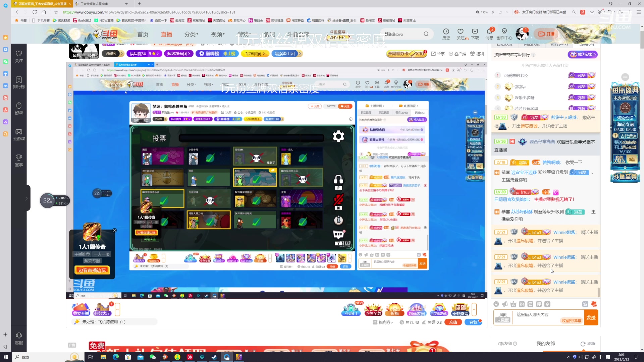The width and height of the screenshot is (644, 362).
Task: Click the megaphone icon in chat toolbar
Action: (x=505, y=304)
